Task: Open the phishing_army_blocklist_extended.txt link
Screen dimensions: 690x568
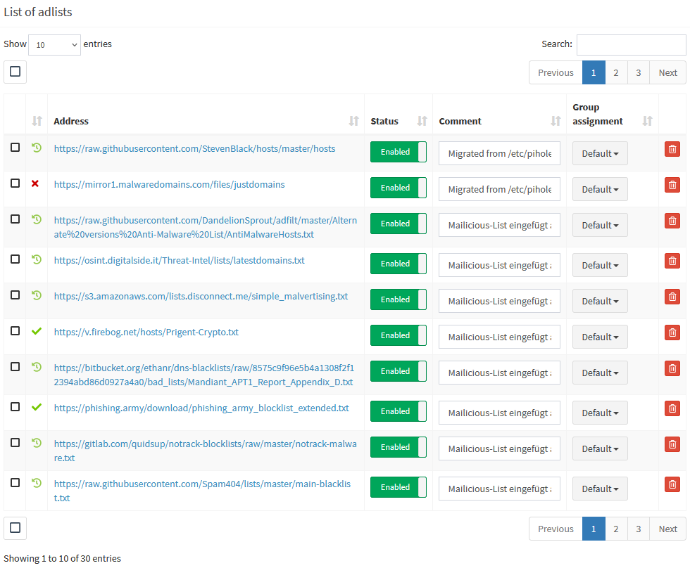Action: coord(201,408)
